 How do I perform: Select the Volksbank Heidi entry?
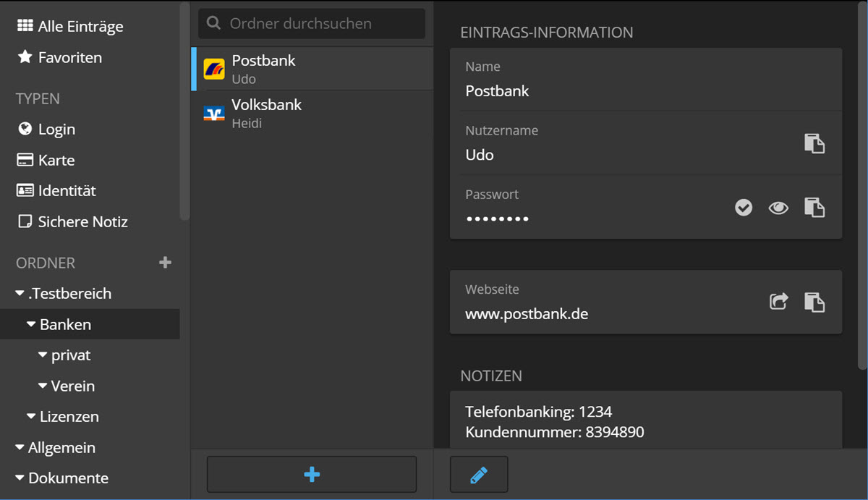click(266, 112)
